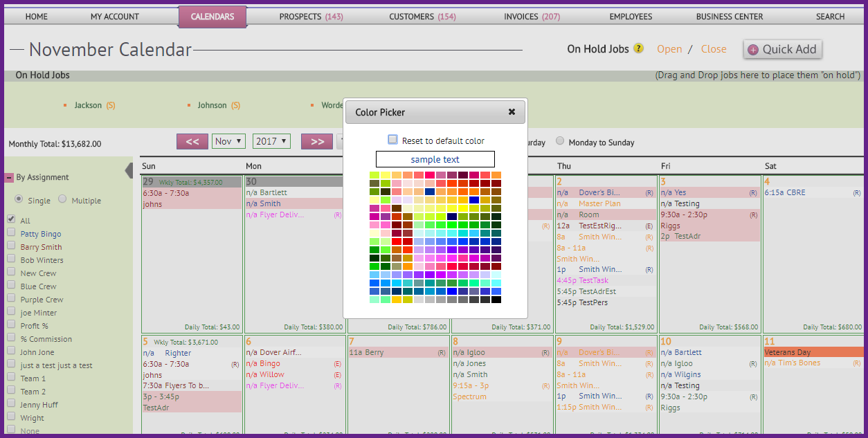Open the HOME menu
Image resolution: width=868 pixels, height=438 pixels.
tap(37, 17)
